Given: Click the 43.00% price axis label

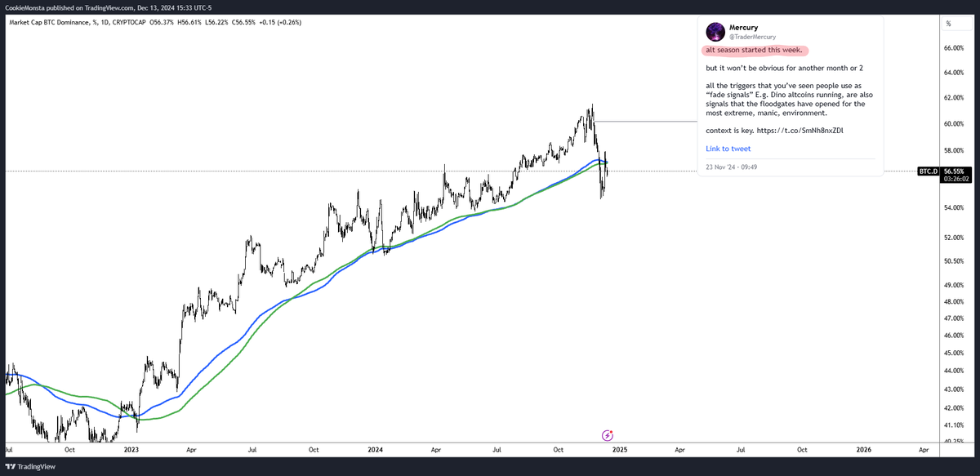Looking at the screenshot, I should [954, 389].
